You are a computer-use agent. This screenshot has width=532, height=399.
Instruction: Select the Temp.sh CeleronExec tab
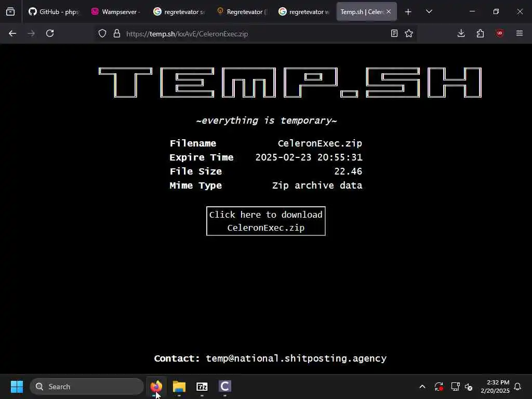[361, 12]
